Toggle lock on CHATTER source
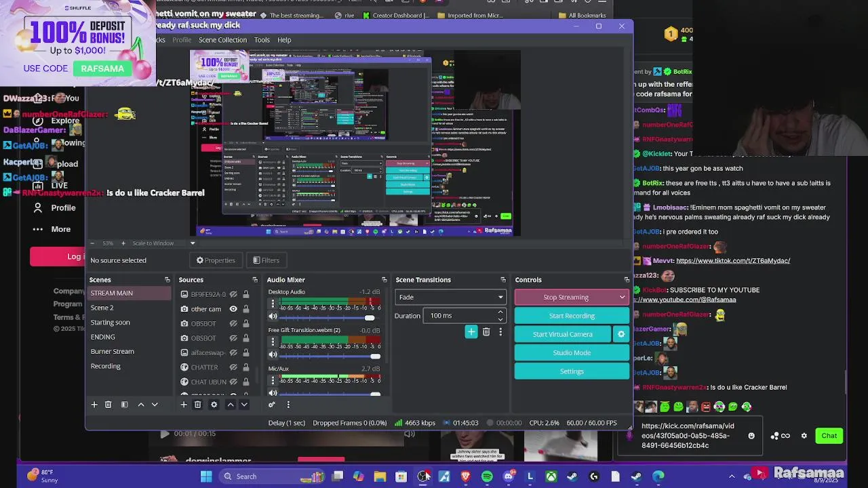 (245, 367)
